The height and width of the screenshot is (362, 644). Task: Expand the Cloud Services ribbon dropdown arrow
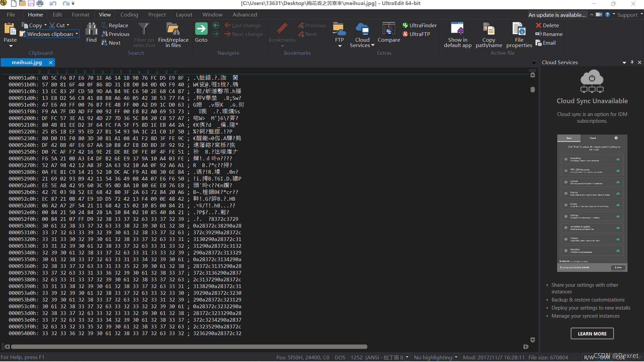coord(373,45)
